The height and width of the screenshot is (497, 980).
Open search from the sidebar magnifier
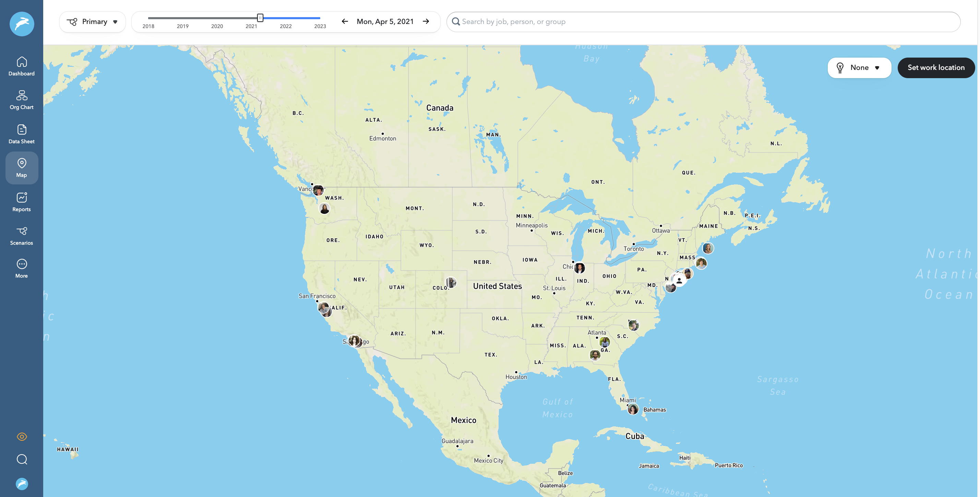(x=22, y=459)
